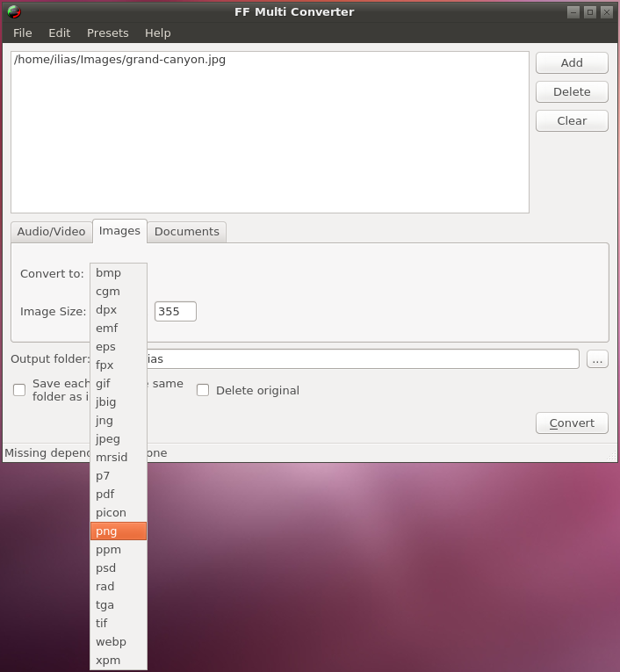The image size is (620, 672).
Task: Choose emf from the format list
Action: pos(119,329)
